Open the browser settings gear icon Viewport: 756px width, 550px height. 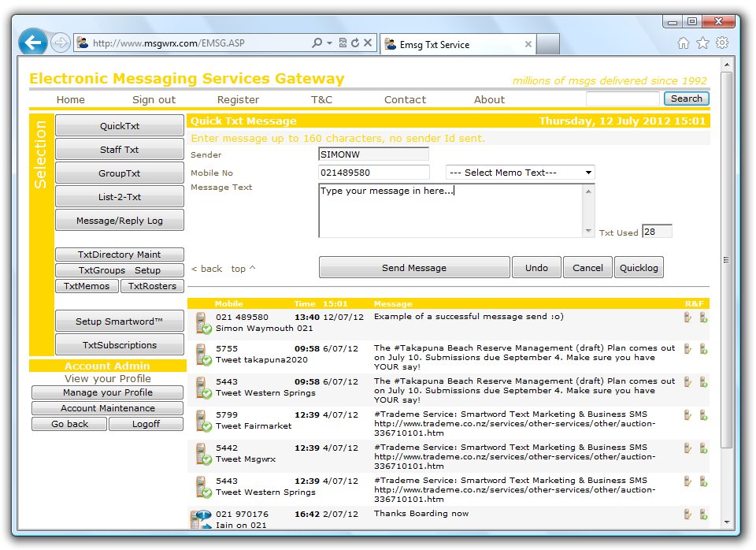724,45
